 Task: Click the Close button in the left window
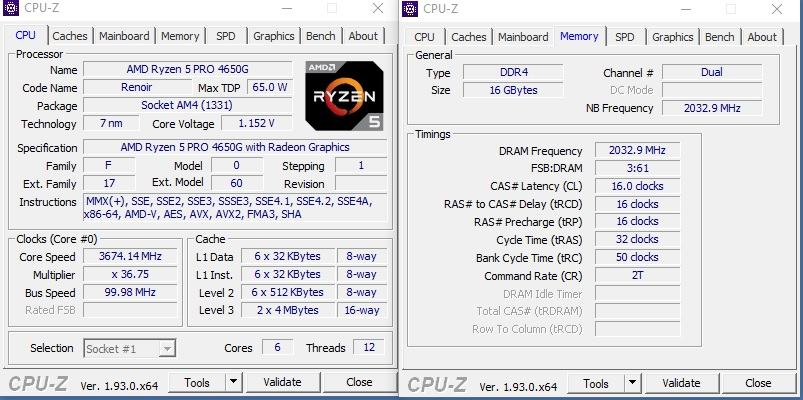[359, 382]
